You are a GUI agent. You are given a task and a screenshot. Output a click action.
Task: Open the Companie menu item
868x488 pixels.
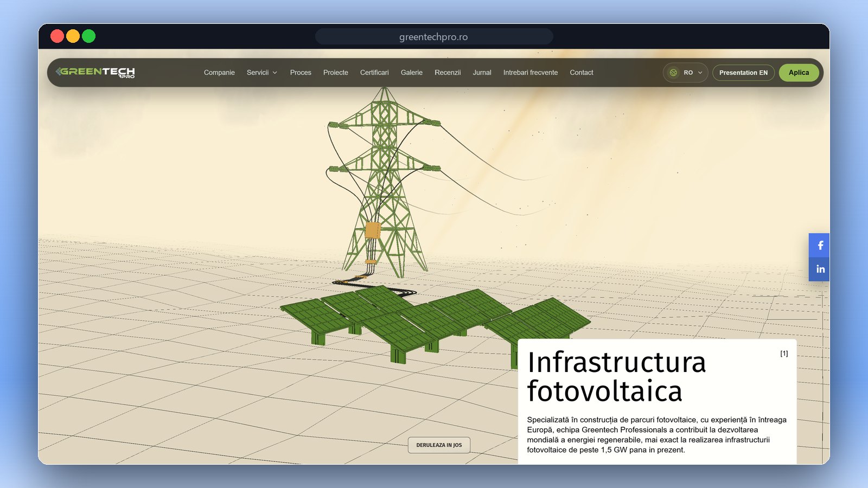click(x=219, y=73)
